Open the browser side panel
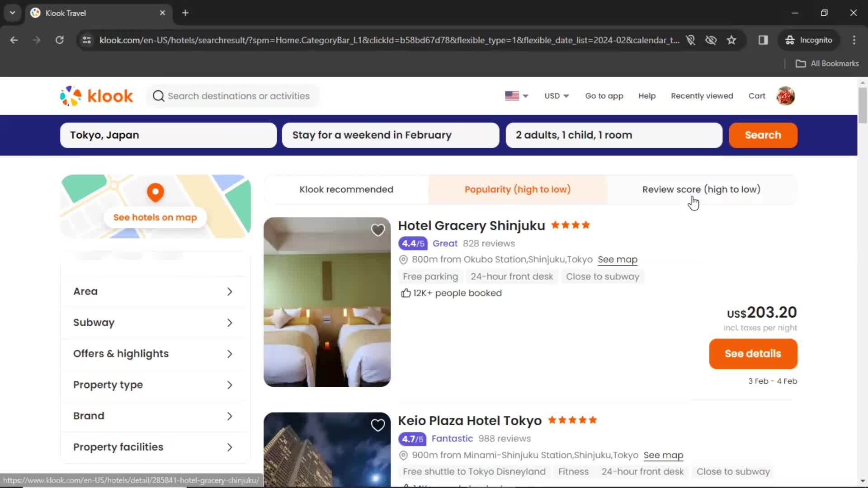Image resolution: width=868 pixels, height=488 pixels. click(763, 40)
